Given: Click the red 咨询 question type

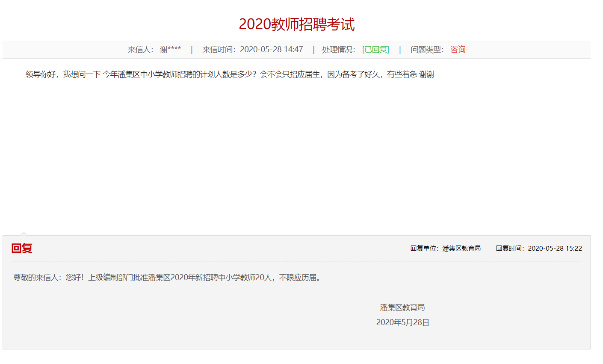Looking at the screenshot, I should point(458,50).
